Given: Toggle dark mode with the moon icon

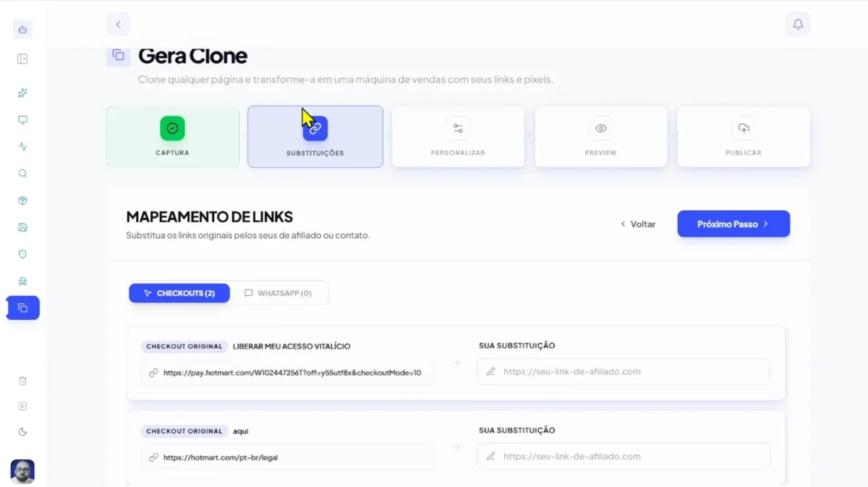Looking at the screenshot, I should pos(22,431).
